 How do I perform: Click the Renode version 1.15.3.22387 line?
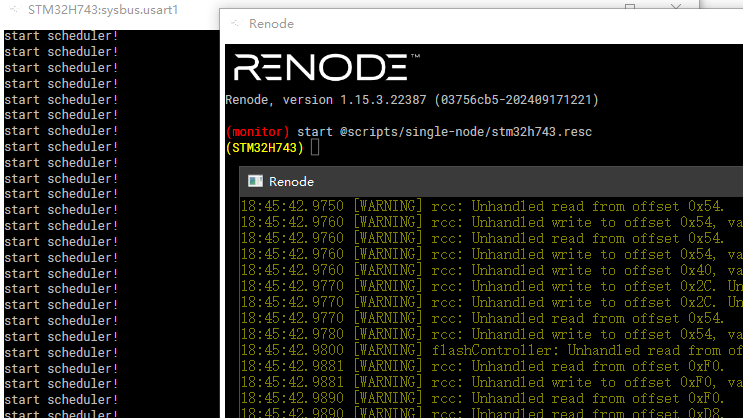(412, 100)
